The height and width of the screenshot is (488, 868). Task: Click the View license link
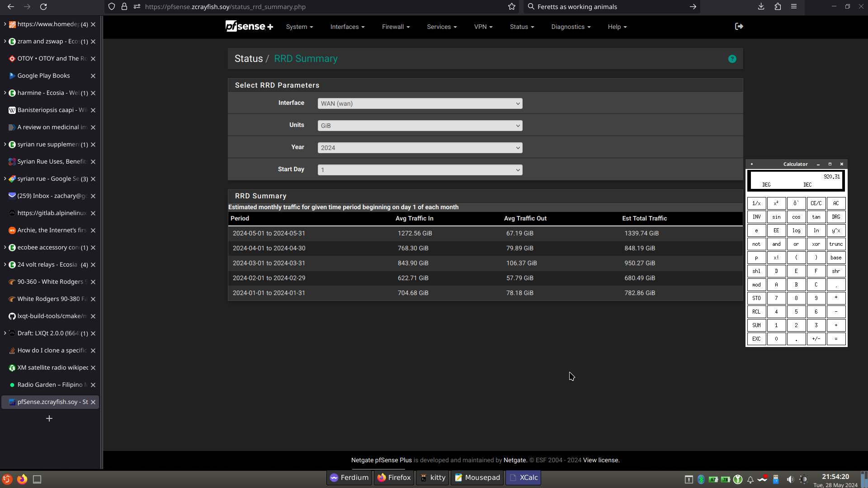point(601,460)
